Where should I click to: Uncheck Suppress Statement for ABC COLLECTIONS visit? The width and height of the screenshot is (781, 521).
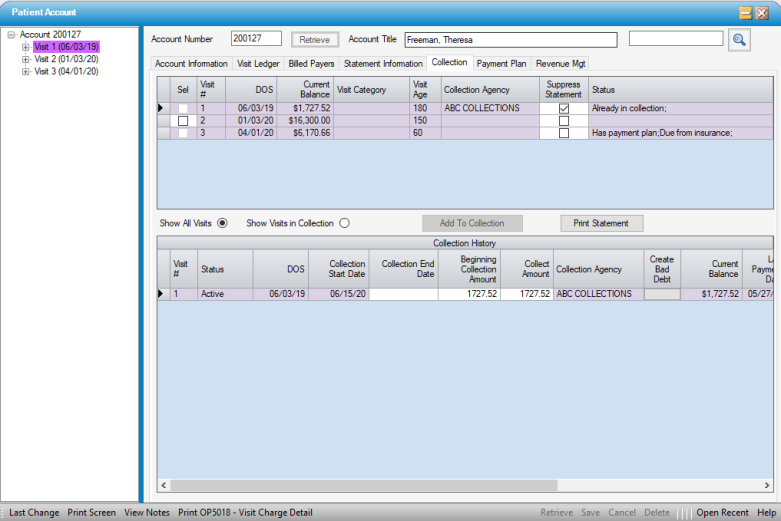click(x=564, y=108)
